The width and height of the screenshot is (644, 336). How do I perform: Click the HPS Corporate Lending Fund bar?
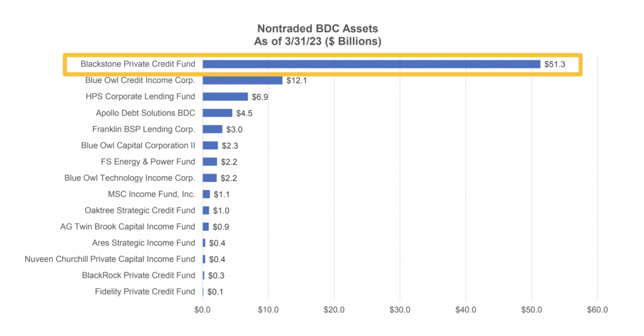click(225, 96)
